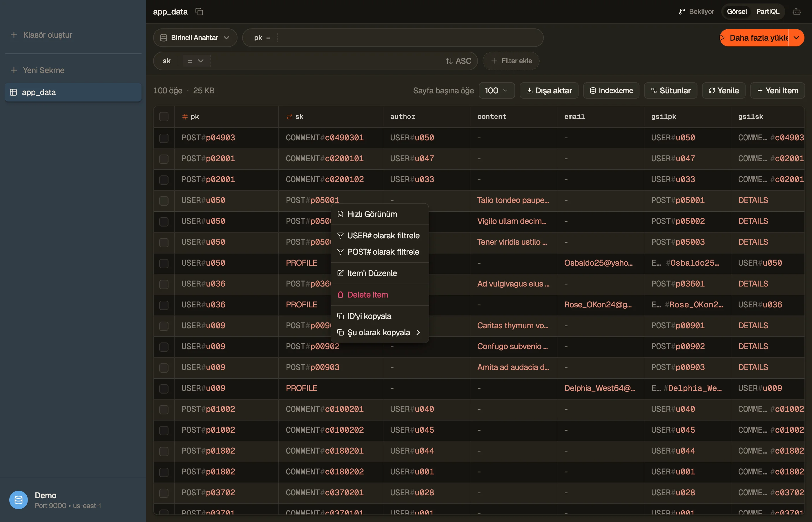Switch to Görsel view tab
Image resolution: width=812 pixels, height=522 pixels.
[x=737, y=12]
